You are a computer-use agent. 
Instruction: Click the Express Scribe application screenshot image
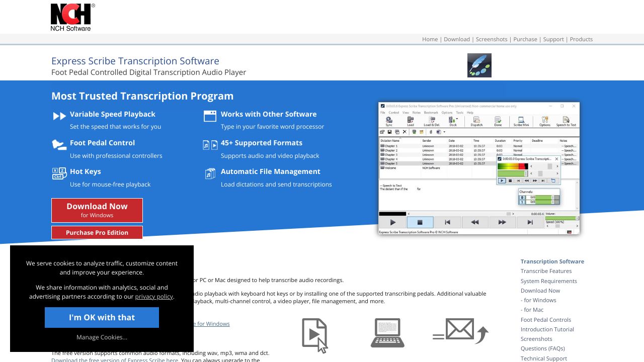[479, 168]
